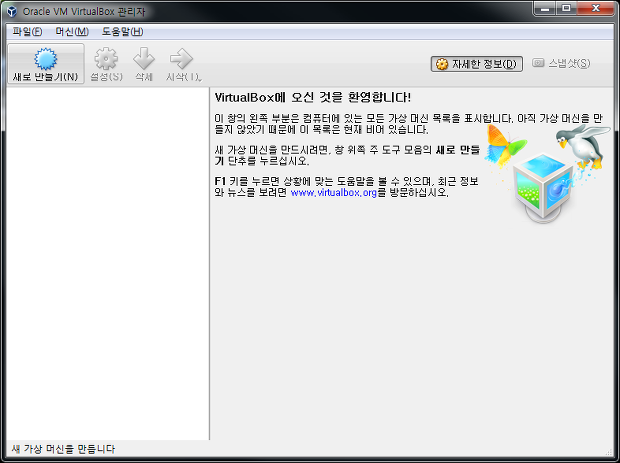This screenshot has height=463, width=620.
Task: Switch to the 스냅샷(S) snapshots view
Action: click(x=561, y=63)
